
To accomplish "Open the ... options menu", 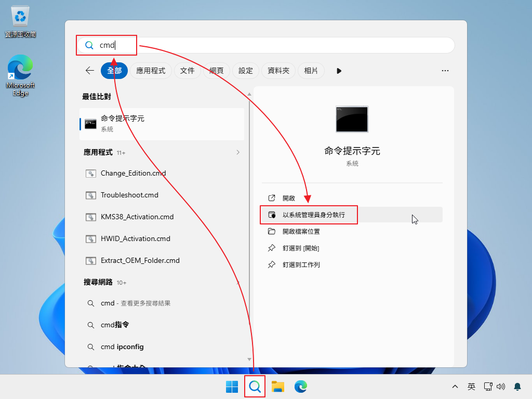I will (445, 71).
